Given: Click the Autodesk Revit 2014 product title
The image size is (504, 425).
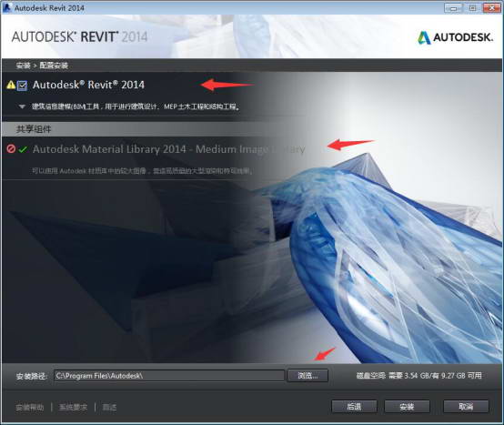Looking at the screenshot, I should click(89, 85).
